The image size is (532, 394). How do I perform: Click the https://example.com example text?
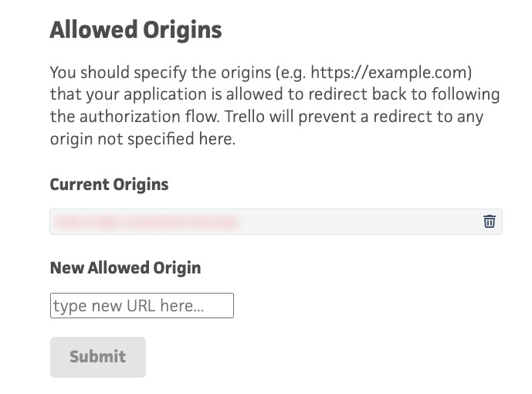pyautogui.click(x=404, y=73)
